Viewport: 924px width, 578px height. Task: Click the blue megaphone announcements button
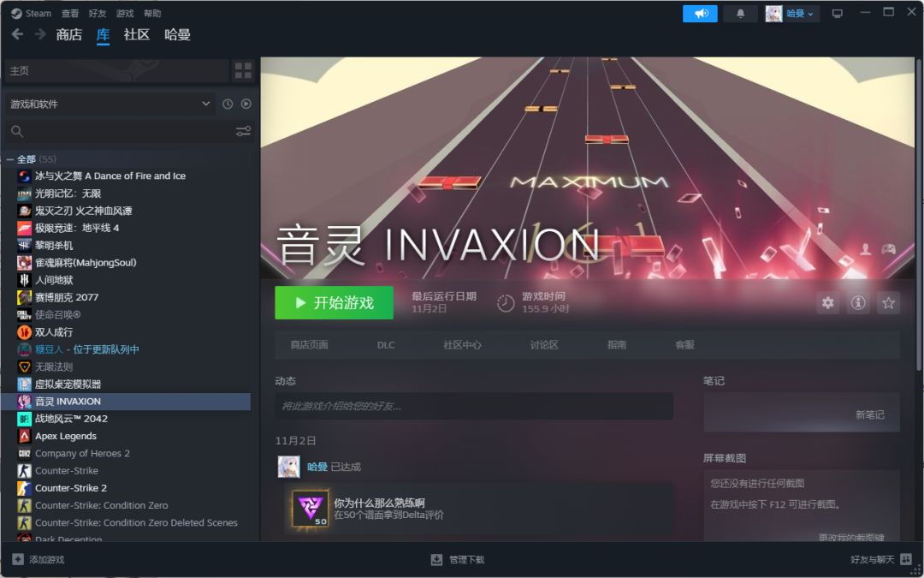point(700,13)
